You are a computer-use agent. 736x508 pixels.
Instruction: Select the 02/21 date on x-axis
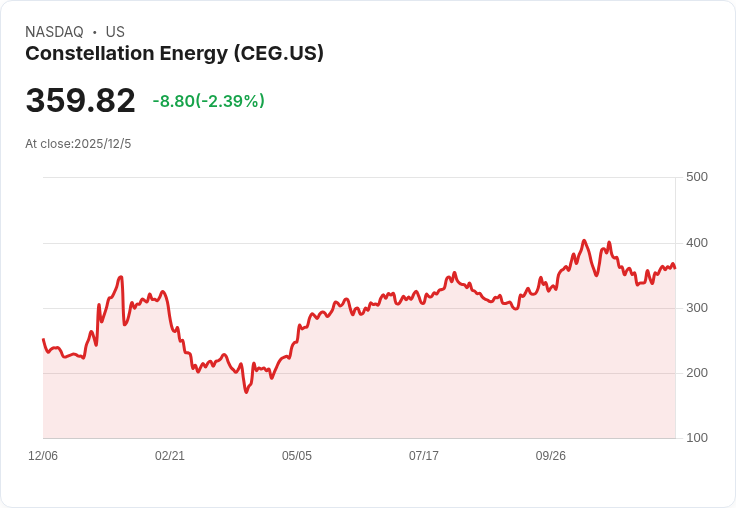170,456
